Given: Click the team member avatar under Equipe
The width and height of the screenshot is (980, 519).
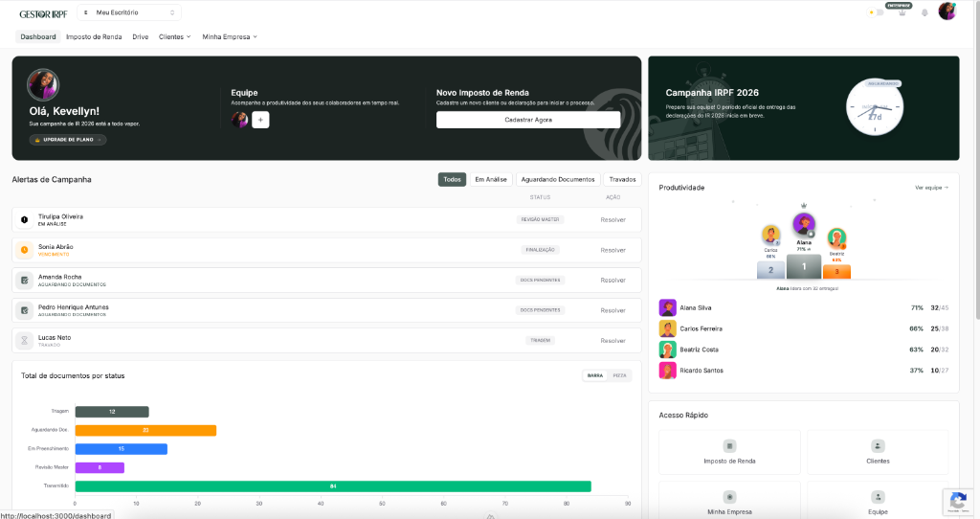Looking at the screenshot, I should (x=239, y=120).
